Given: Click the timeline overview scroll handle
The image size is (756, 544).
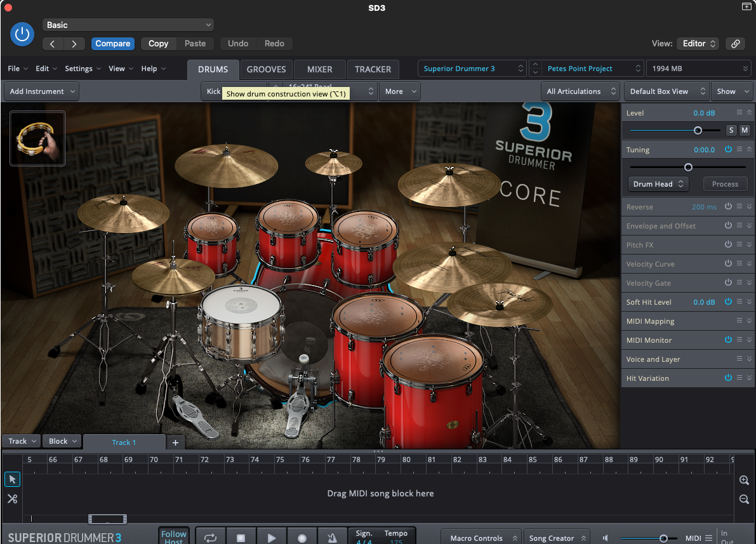Looking at the screenshot, I should (x=107, y=519).
